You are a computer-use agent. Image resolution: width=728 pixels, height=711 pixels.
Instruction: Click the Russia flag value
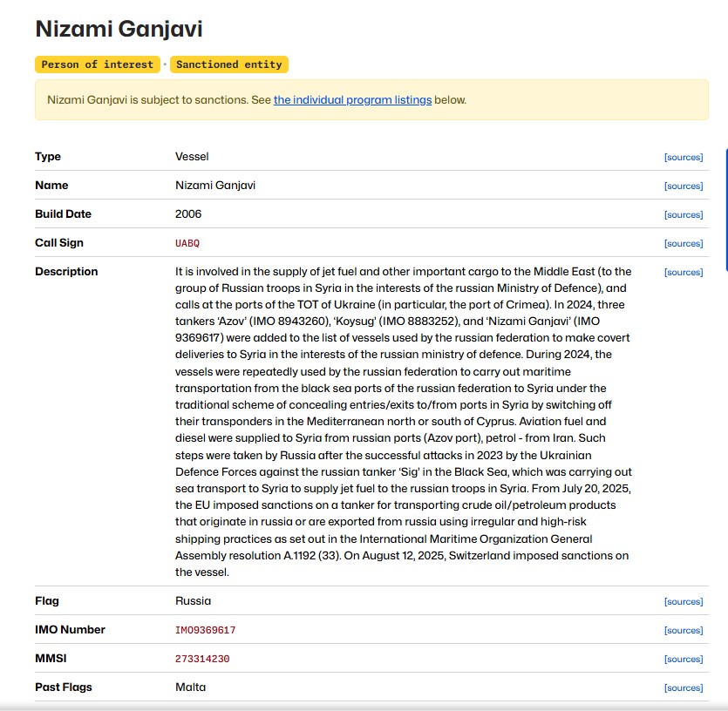point(193,601)
